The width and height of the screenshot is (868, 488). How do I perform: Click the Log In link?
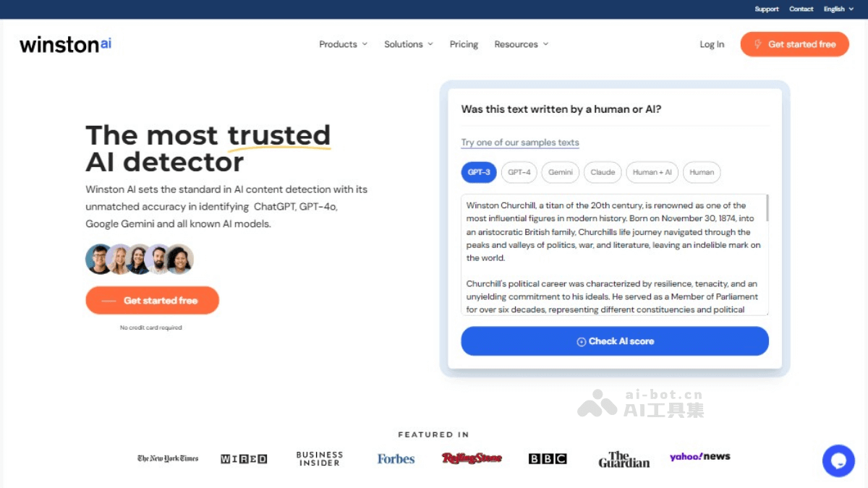(712, 44)
